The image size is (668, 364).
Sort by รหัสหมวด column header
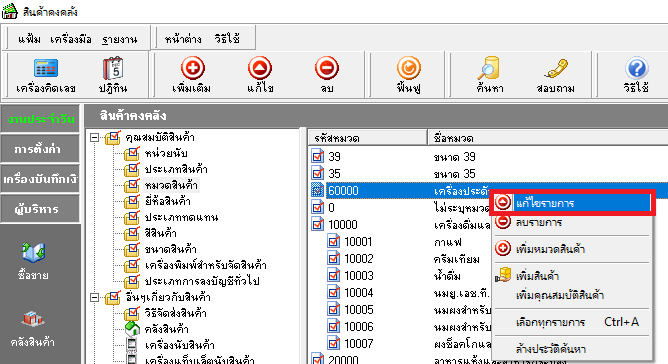point(368,138)
